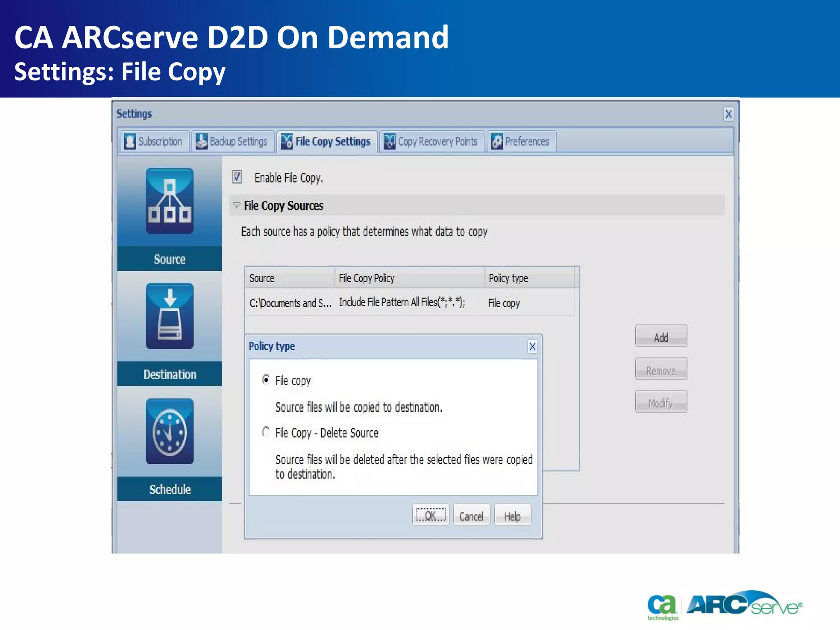The width and height of the screenshot is (840, 630).
Task: Click the Modify source button
Action: click(661, 402)
